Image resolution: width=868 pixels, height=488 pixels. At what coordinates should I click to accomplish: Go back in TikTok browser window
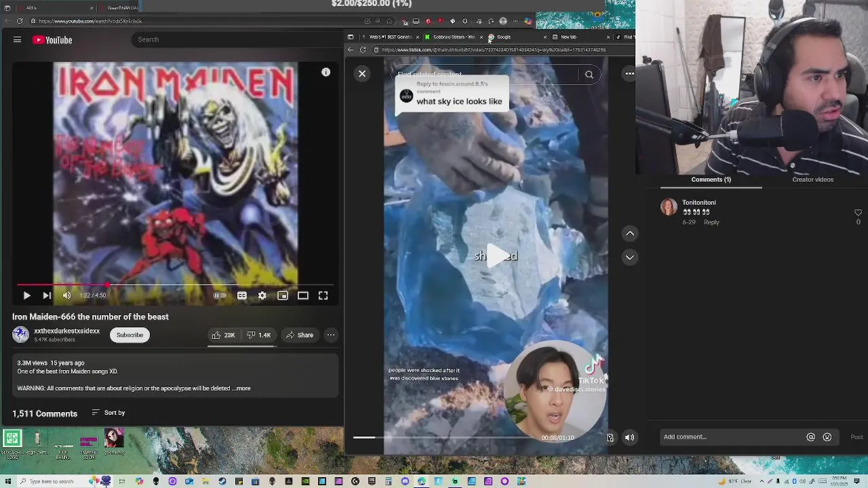[351, 50]
